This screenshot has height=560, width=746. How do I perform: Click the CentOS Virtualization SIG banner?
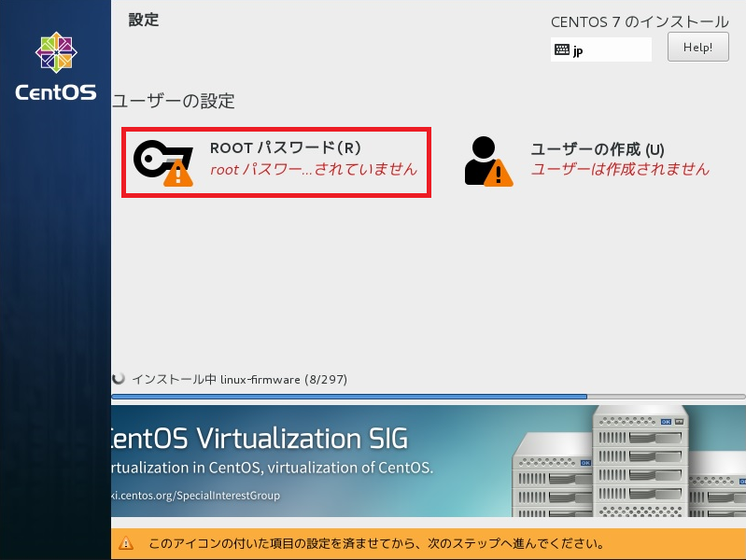pyautogui.click(x=429, y=461)
